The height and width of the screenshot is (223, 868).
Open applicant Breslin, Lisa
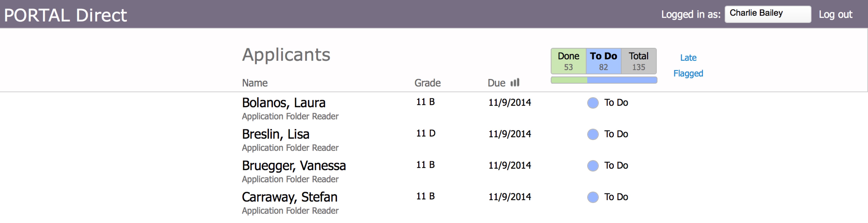[275, 134]
